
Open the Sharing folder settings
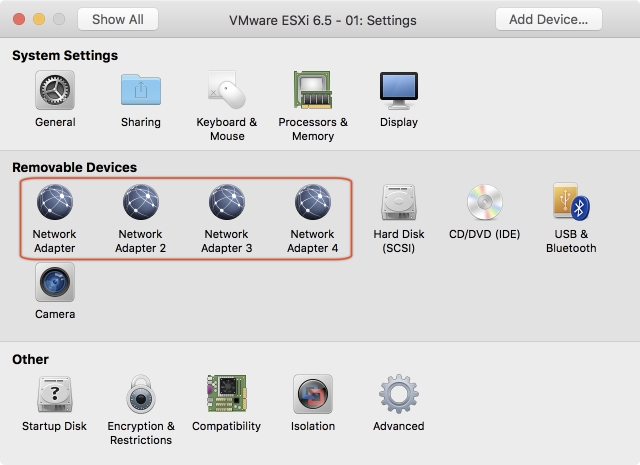click(x=141, y=91)
